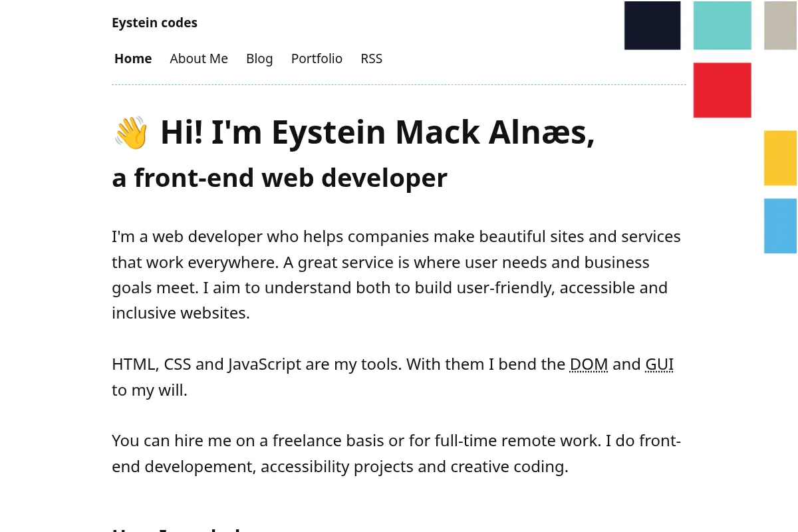Click the intro paragraph about beautiful sites

(396, 275)
